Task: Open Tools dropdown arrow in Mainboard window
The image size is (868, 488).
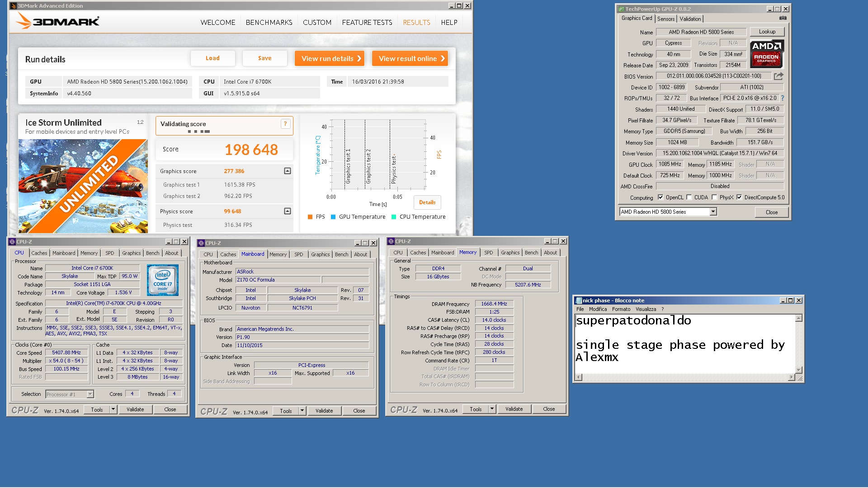Action: pyautogui.click(x=302, y=411)
